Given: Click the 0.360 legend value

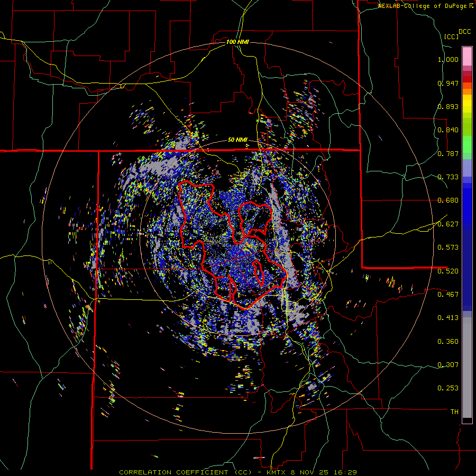Looking at the screenshot, I should [x=448, y=342].
